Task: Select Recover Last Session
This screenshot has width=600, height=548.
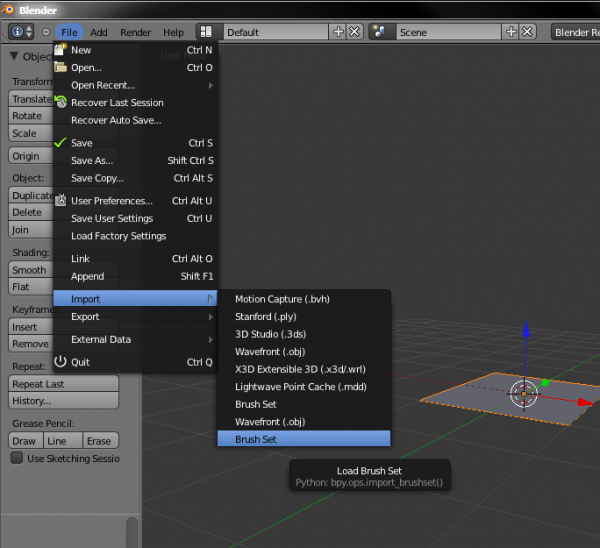Action: tap(136, 103)
